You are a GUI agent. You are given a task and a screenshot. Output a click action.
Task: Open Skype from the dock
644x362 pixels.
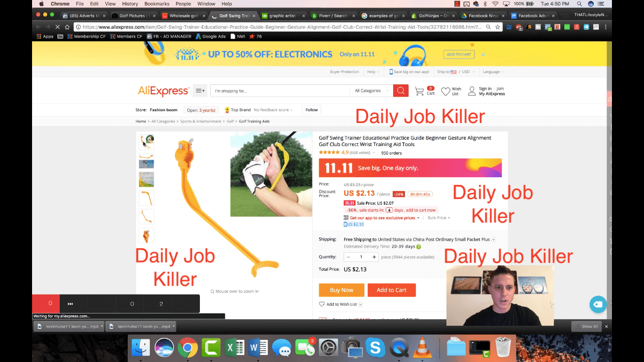click(x=375, y=348)
